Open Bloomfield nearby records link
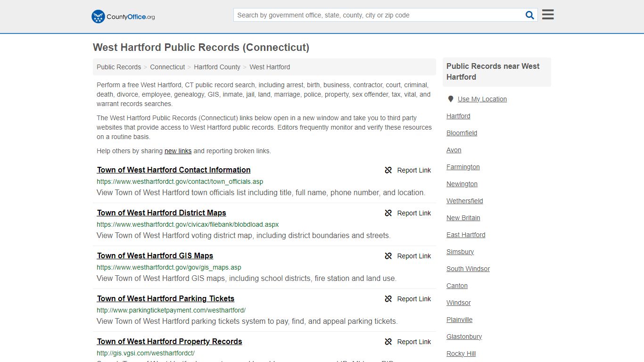 [x=462, y=133]
